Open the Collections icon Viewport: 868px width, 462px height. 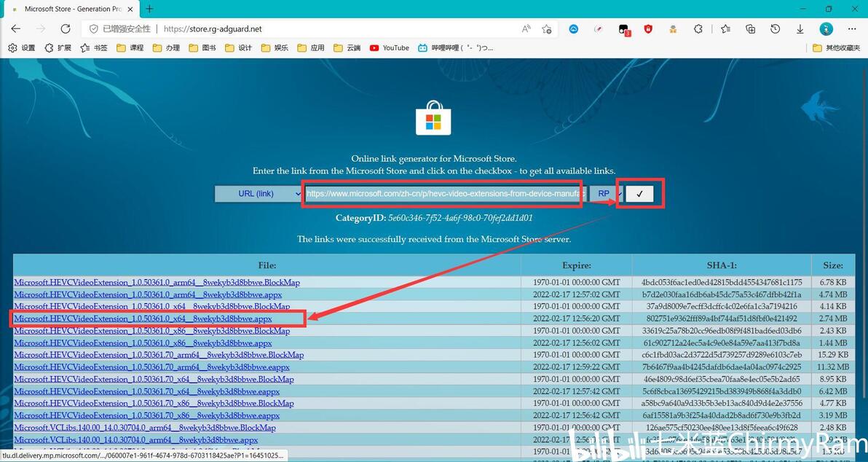751,29
